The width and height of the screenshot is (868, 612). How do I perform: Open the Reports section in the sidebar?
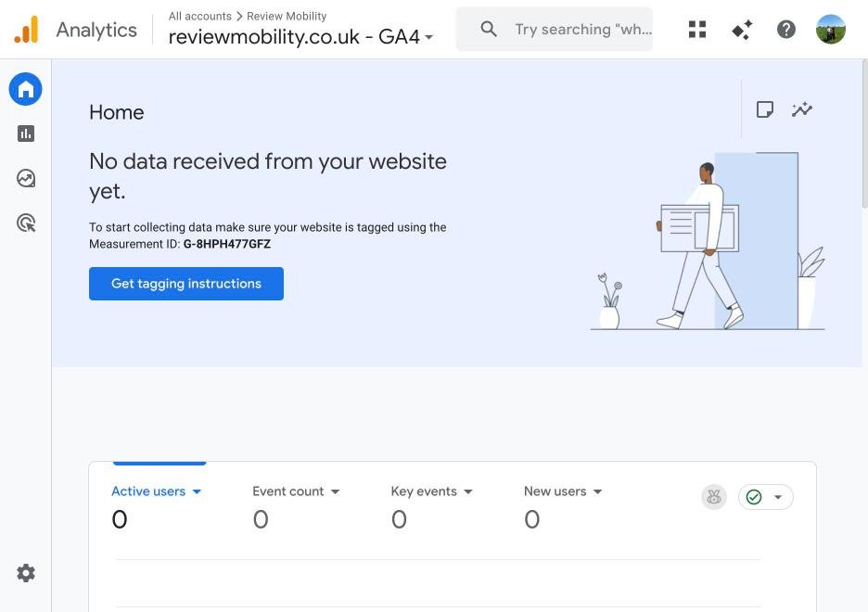25,133
